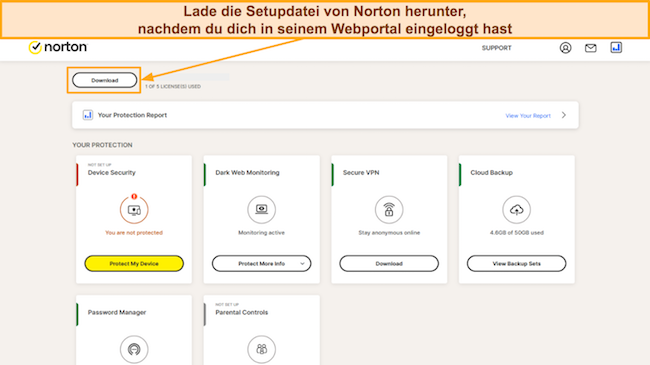Expand Protect More Info dropdown

[262, 263]
